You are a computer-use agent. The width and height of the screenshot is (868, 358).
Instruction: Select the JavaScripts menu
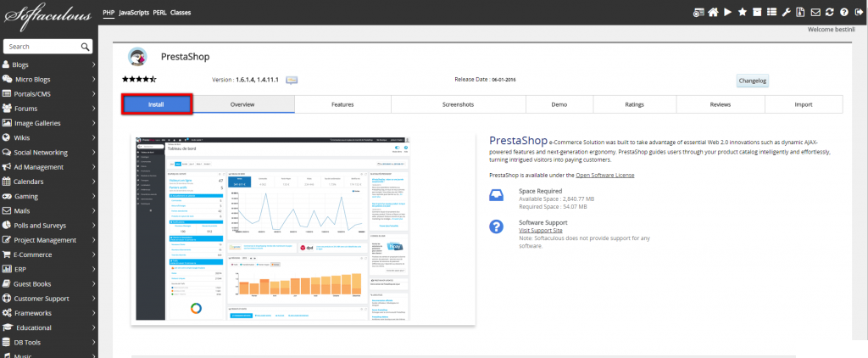134,12
